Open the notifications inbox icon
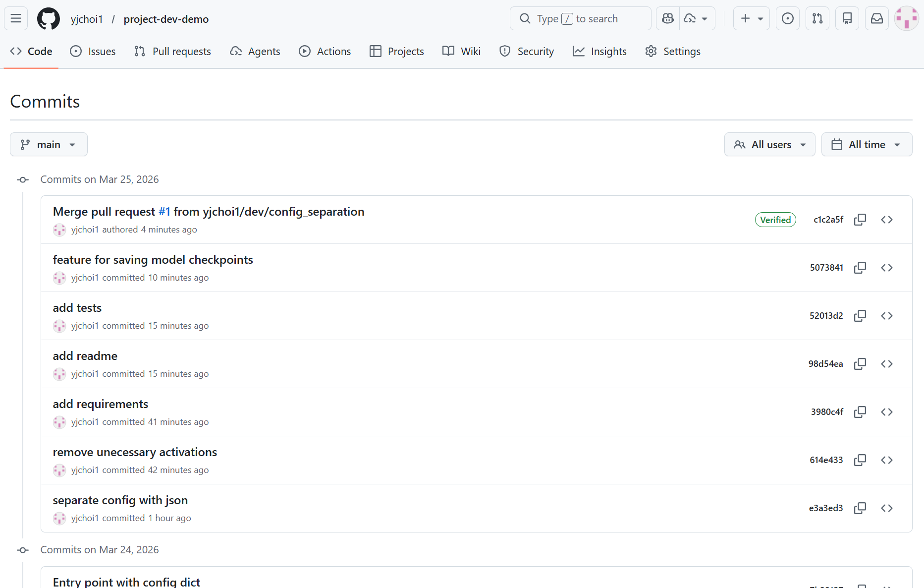The width and height of the screenshot is (924, 588). click(876, 19)
